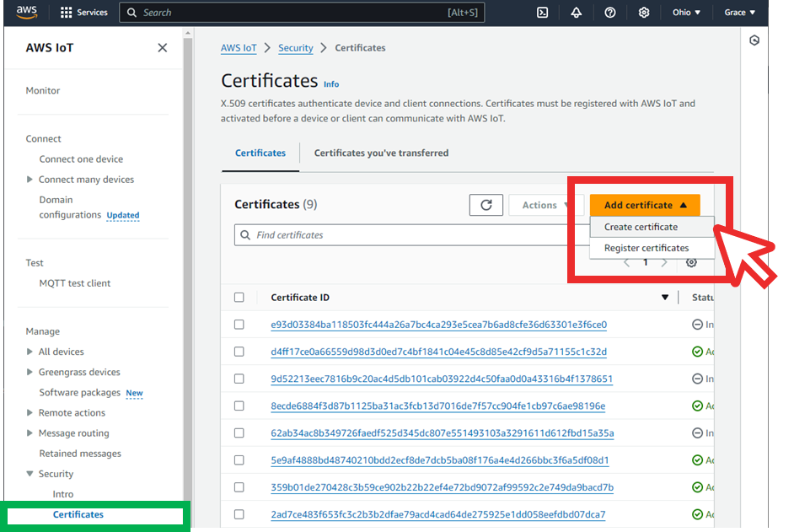This screenshot has width=794, height=532.
Task: Go to AWS IoT breadcrumb
Action: click(x=239, y=47)
